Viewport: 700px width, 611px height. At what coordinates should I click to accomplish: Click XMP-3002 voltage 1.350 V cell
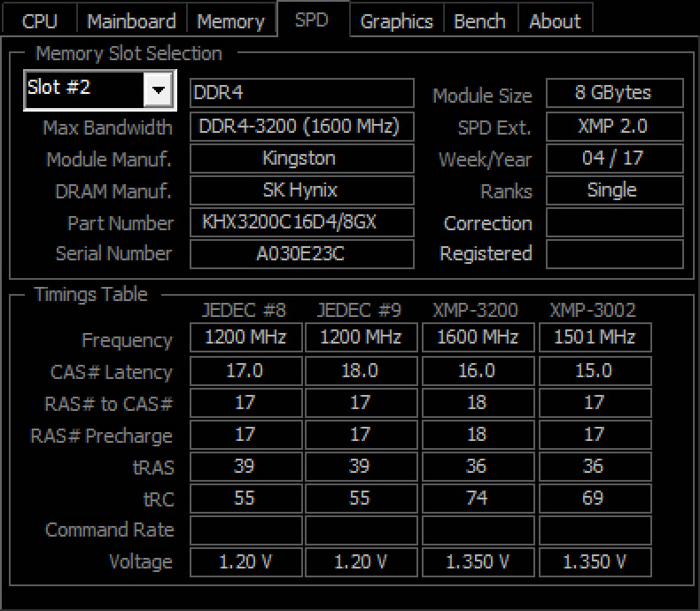[595, 562]
